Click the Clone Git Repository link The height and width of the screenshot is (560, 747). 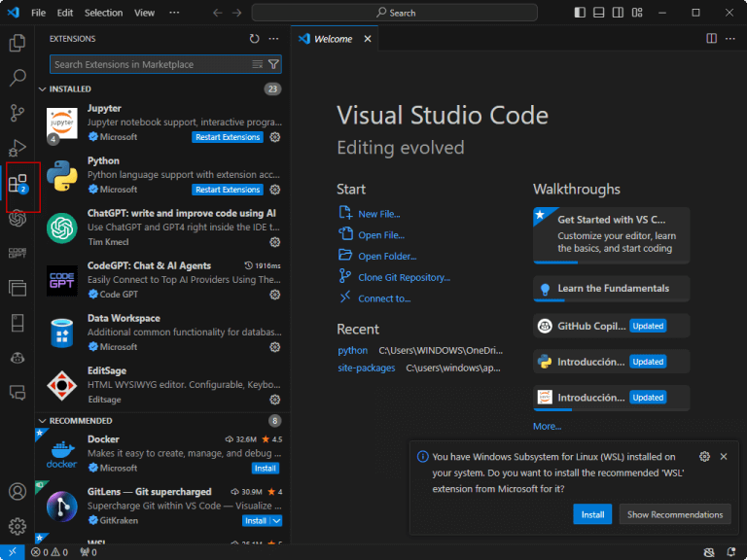[x=404, y=277]
